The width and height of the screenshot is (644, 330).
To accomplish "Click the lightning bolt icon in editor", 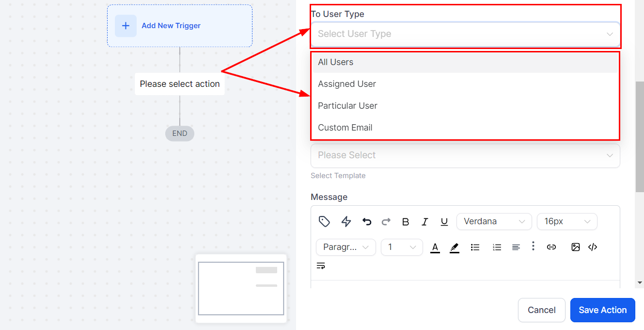I will coord(346,222).
